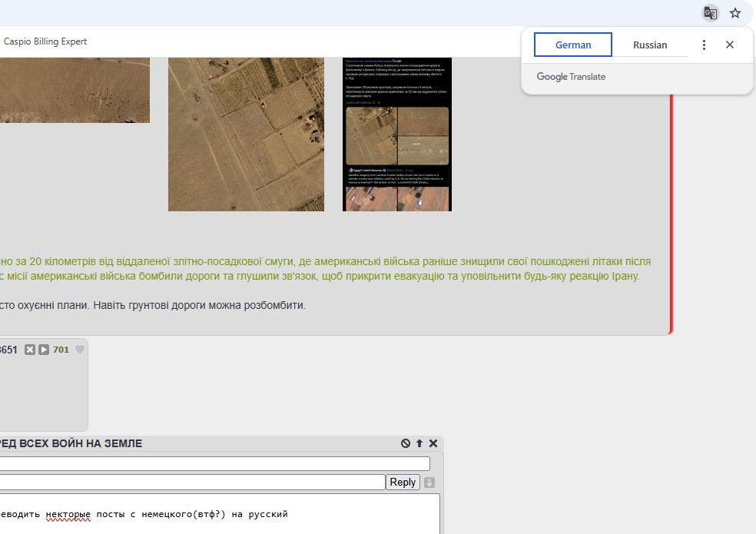Focus the input field left of Reply
This screenshot has height=534, width=756.
[x=192, y=482]
